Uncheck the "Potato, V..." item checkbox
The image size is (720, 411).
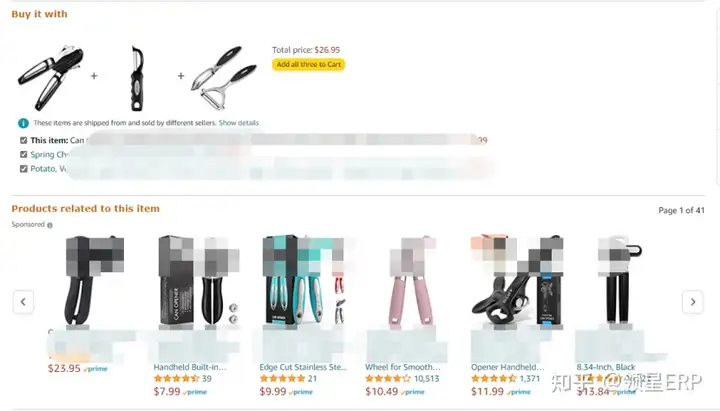[x=23, y=169]
